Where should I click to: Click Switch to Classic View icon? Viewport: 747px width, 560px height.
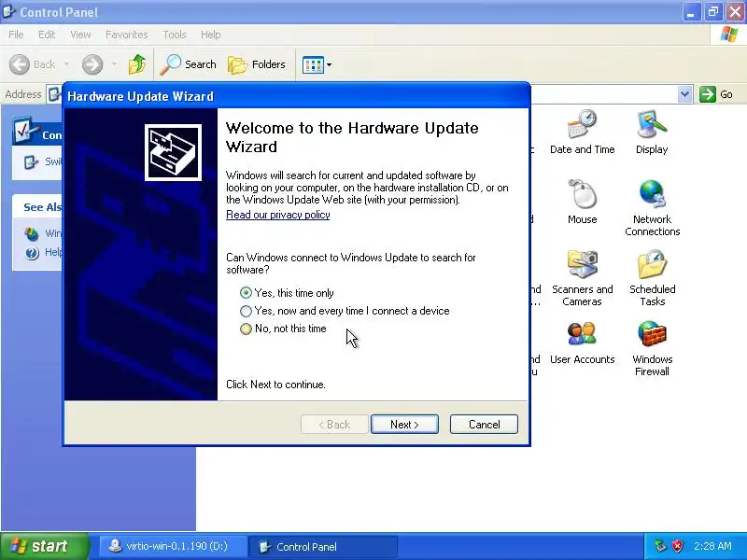click(31, 161)
